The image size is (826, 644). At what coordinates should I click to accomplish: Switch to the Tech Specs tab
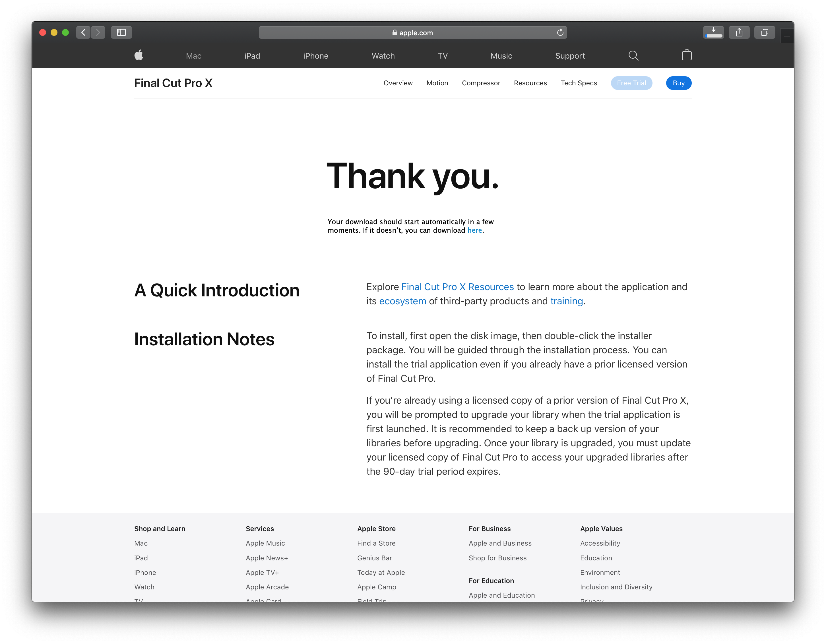(578, 83)
